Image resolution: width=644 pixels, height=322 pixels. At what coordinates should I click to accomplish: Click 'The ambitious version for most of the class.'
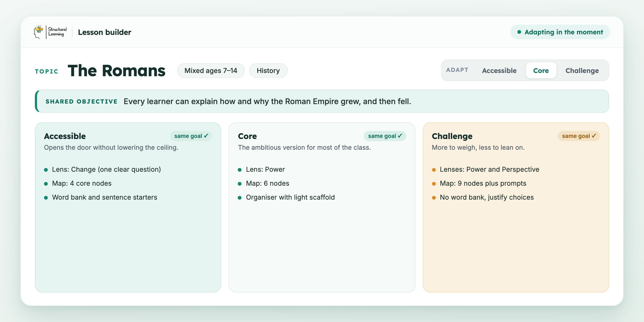coord(304,148)
